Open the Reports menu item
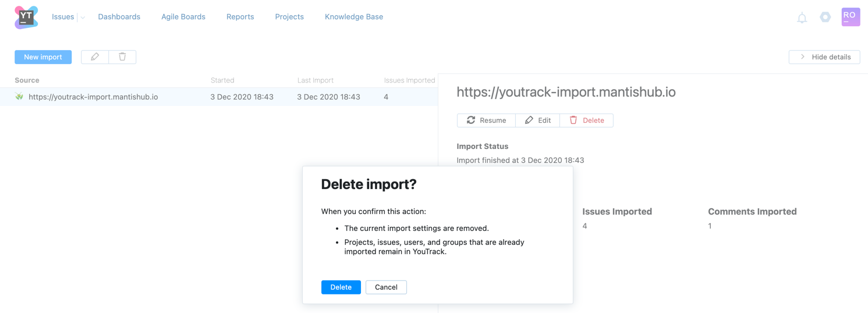 pos(240,17)
